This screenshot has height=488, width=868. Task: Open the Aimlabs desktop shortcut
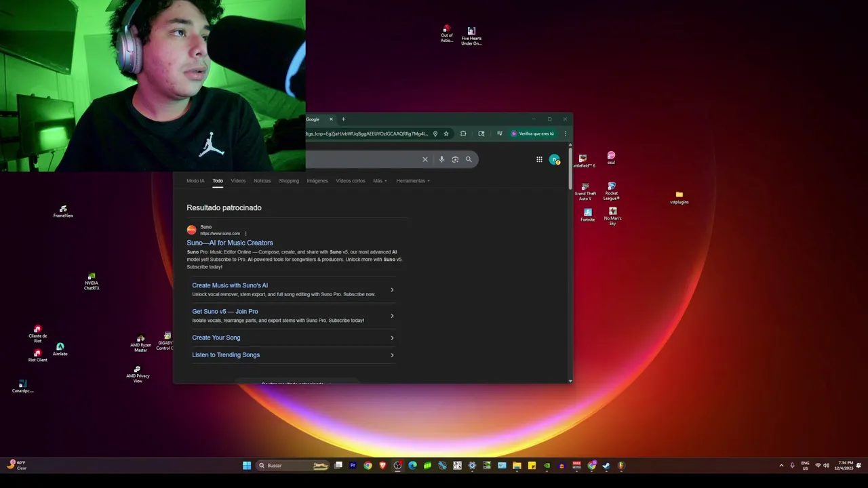point(60,349)
